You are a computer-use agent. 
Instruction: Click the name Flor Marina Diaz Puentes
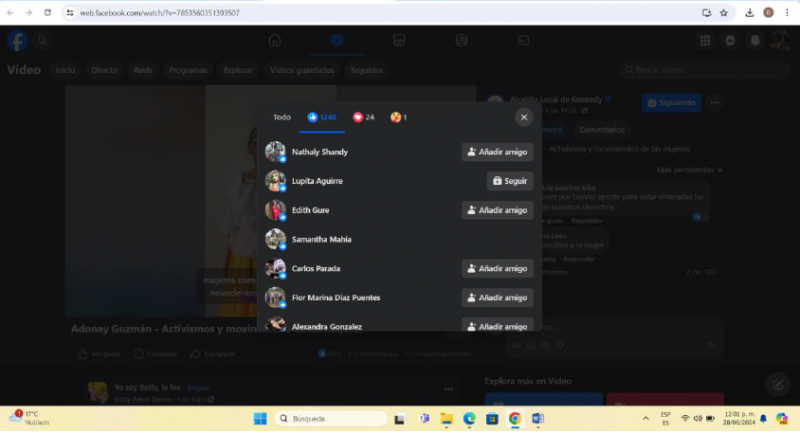click(x=336, y=297)
